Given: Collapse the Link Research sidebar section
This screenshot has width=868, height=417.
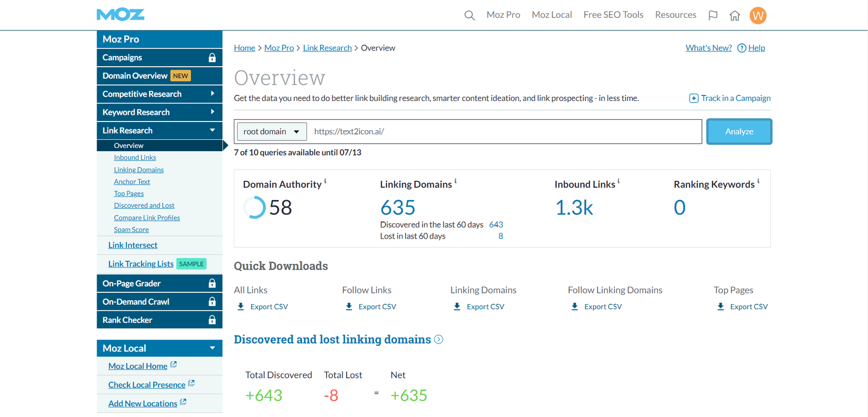Looking at the screenshot, I should click(212, 131).
